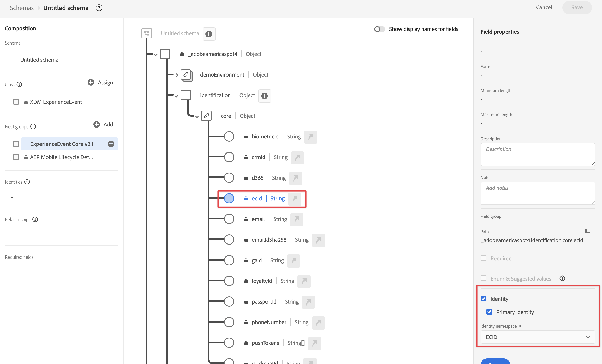Open Class info icon tooltip
This screenshot has width=602, height=364.
19,85
